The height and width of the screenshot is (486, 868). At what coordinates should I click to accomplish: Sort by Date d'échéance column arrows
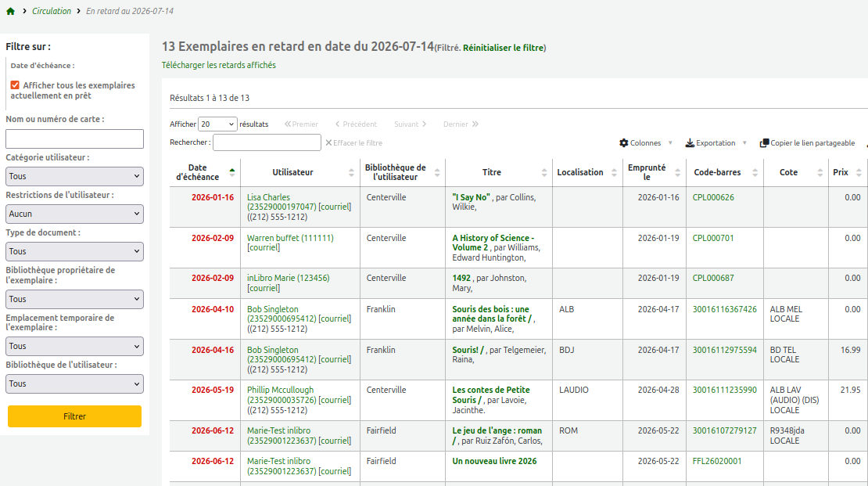[x=232, y=172]
